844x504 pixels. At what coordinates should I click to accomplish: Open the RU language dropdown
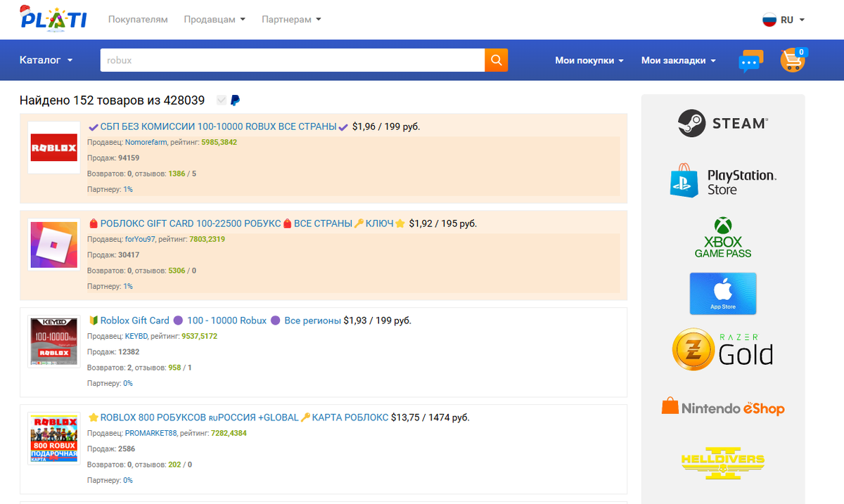(x=793, y=20)
